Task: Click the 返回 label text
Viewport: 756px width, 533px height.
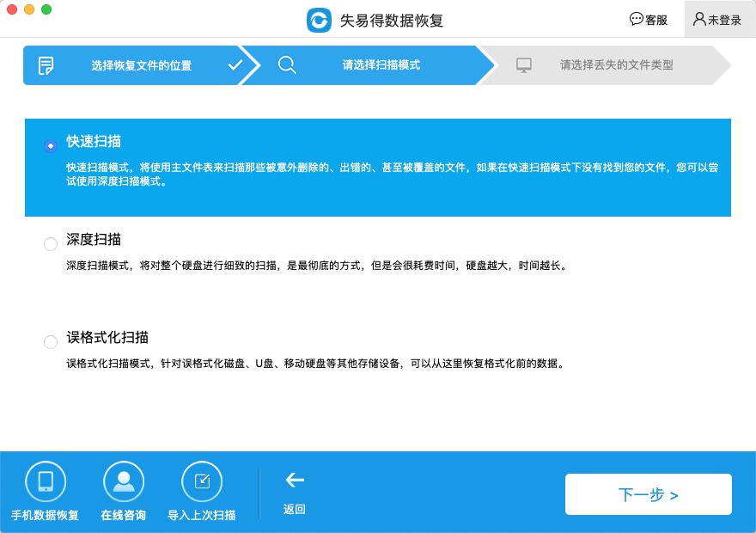Action: 294,510
